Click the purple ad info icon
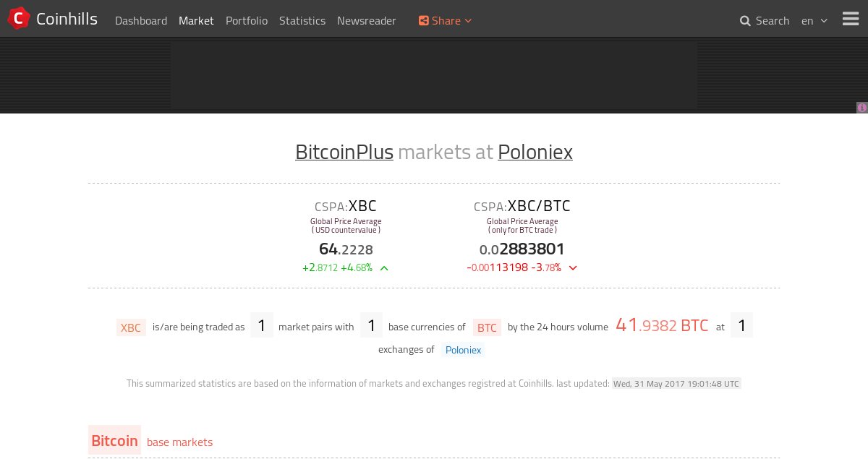The height and width of the screenshot is (459, 868). tap(862, 108)
